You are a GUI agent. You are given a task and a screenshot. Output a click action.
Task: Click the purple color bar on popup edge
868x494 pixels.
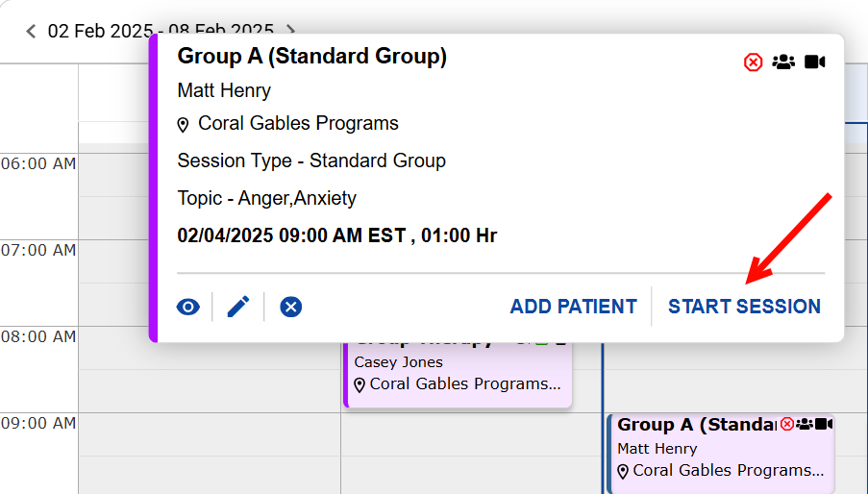(153, 188)
